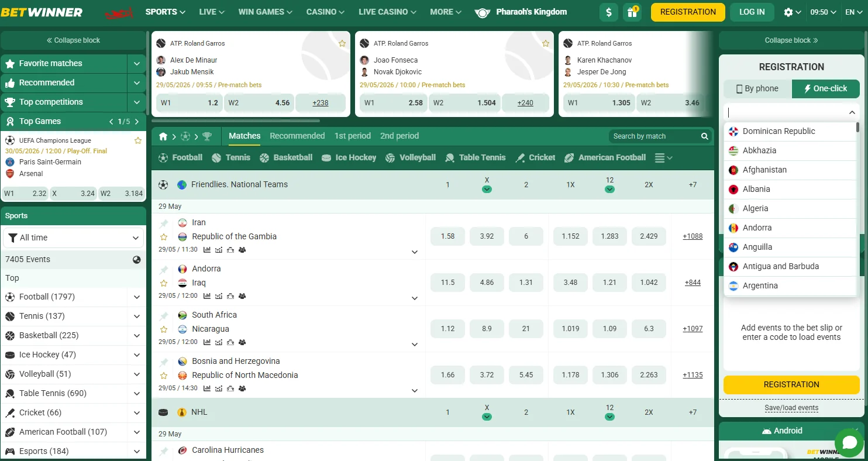Screen dimensions: 868x461
Task: Switch to the Recommended tab
Action: pos(297,136)
